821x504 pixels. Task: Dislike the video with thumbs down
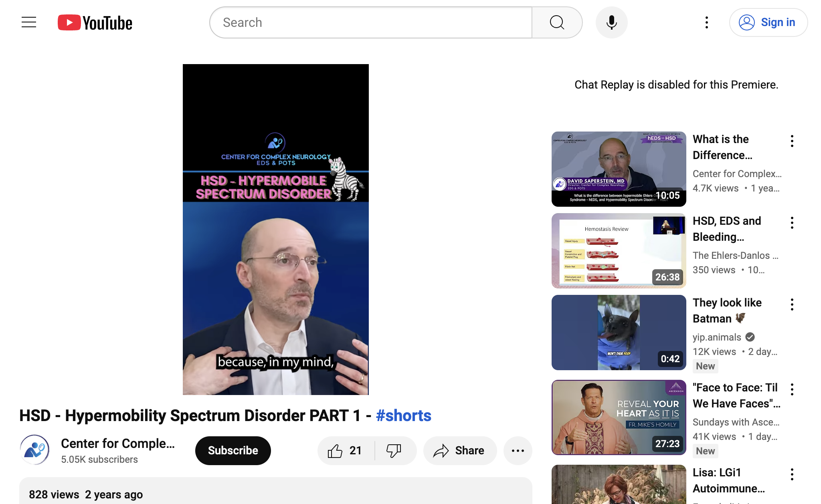[x=394, y=451]
